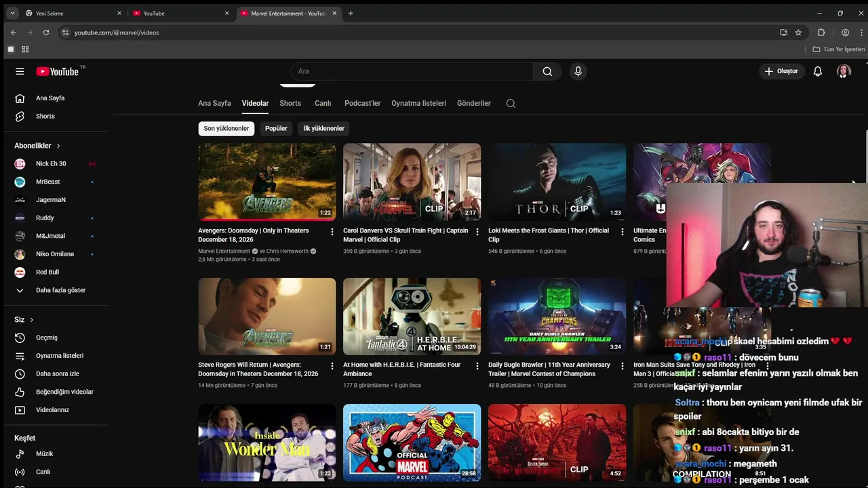Screen dimensions: 868x488
Task: Open the apps grid in bookmarks bar
Action: coord(25,49)
